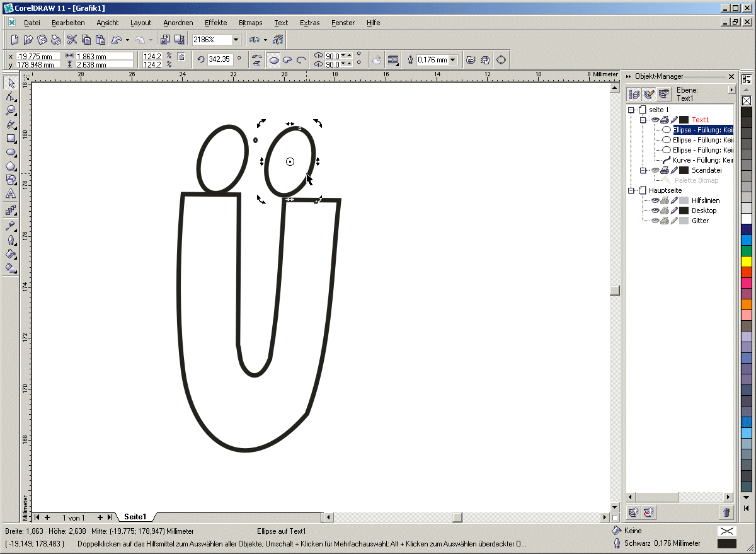Click the Open file icon
756x554 pixels.
tap(28, 40)
